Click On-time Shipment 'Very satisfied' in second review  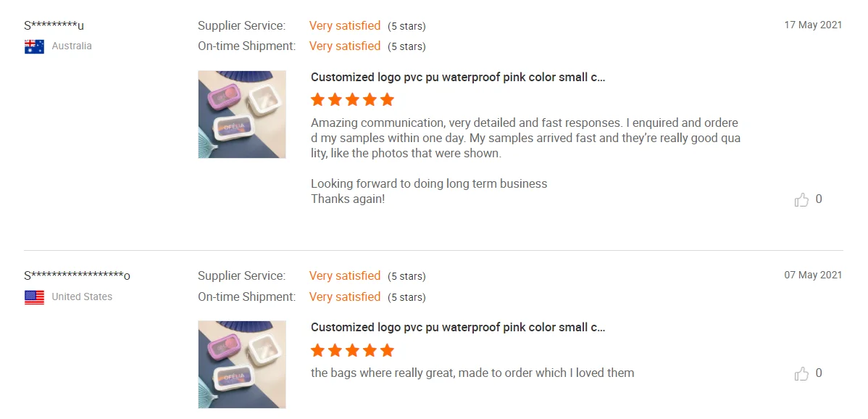pos(345,297)
